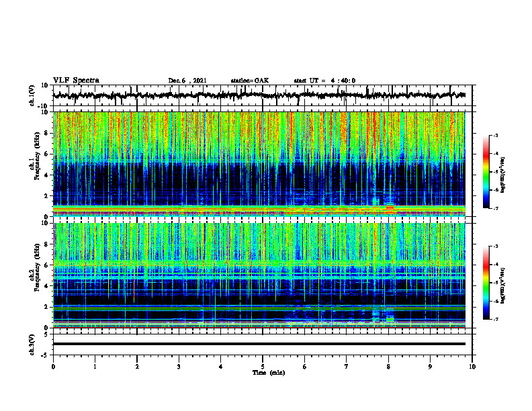Click the "-7" label on ch.1 colorbar

click(x=495, y=208)
